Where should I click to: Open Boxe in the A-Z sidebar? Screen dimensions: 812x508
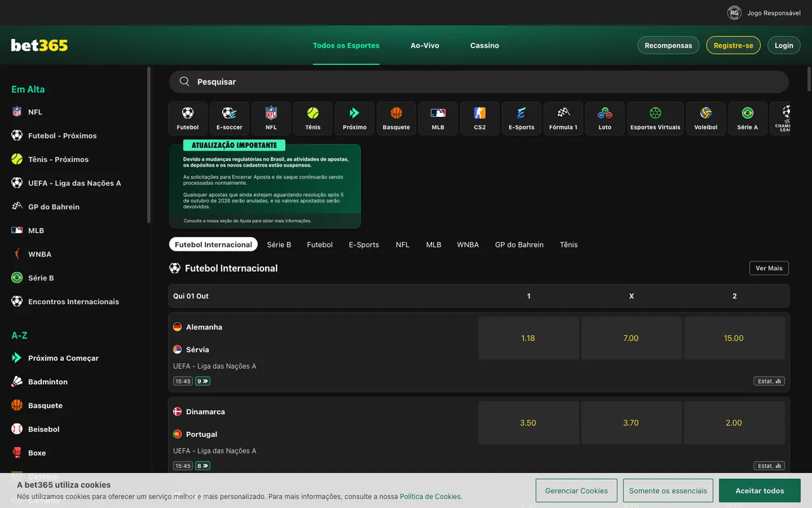point(37,453)
